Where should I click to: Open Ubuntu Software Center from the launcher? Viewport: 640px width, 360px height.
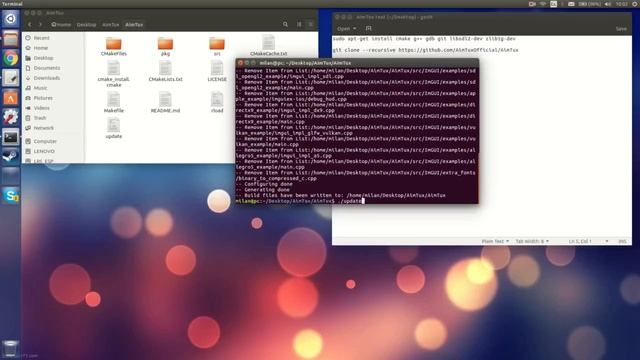point(10,98)
